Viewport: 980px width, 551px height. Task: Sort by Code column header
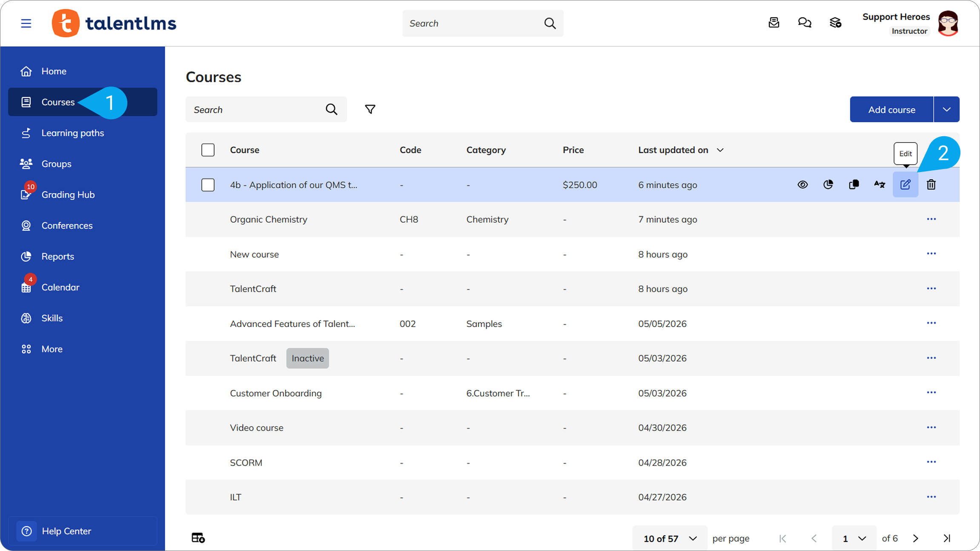410,150
